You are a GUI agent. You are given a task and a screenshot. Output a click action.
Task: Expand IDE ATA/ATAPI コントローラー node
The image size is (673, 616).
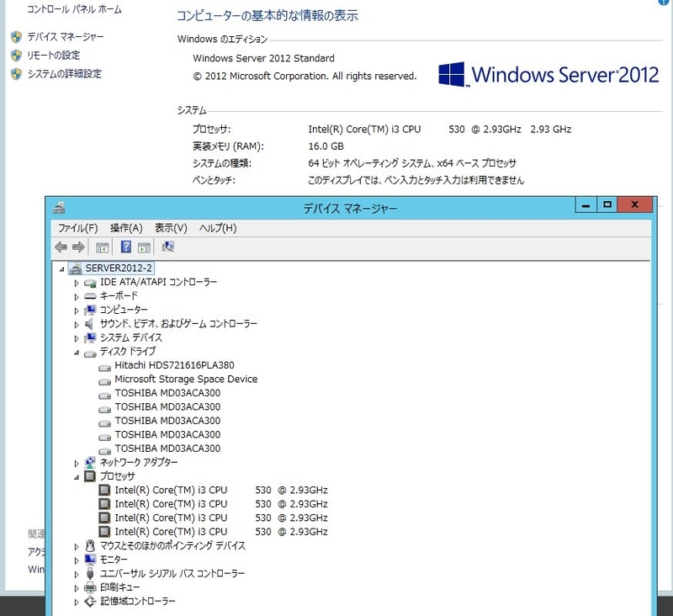[x=77, y=283]
